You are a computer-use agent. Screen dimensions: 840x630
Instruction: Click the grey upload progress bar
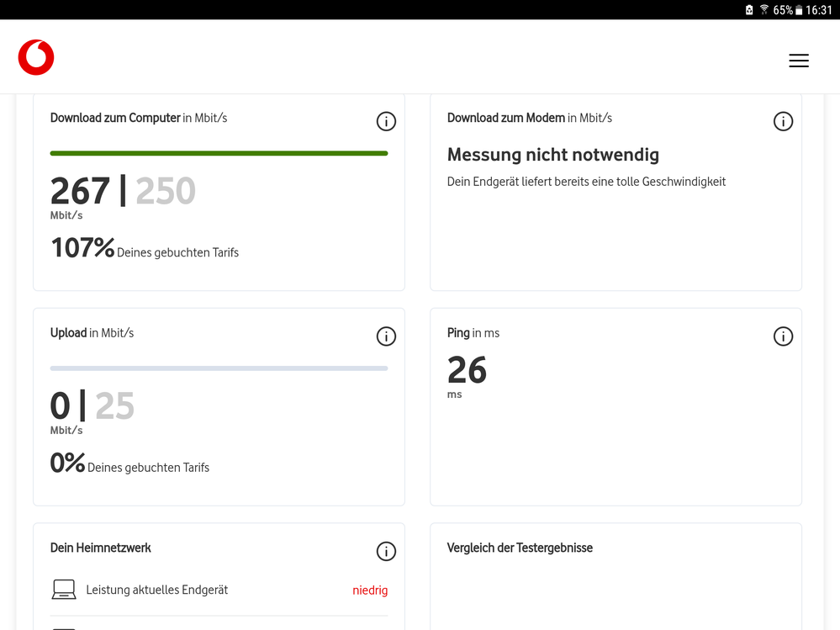(x=219, y=368)
